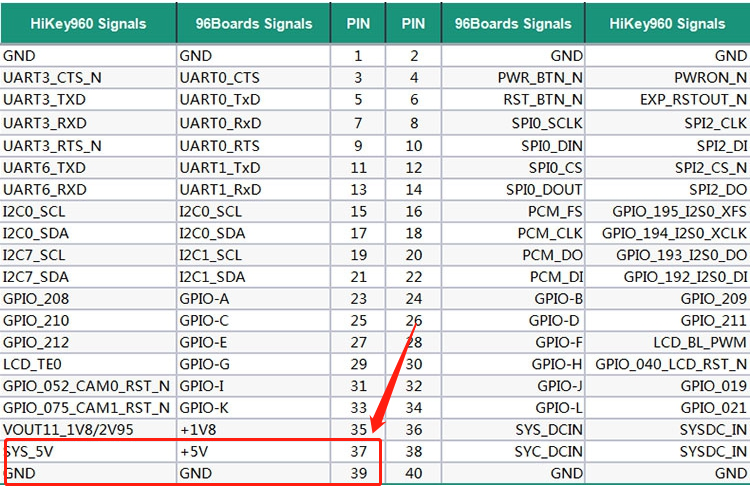Select the GPIO_040_LCD_RST_N cell

coord(667,363)
